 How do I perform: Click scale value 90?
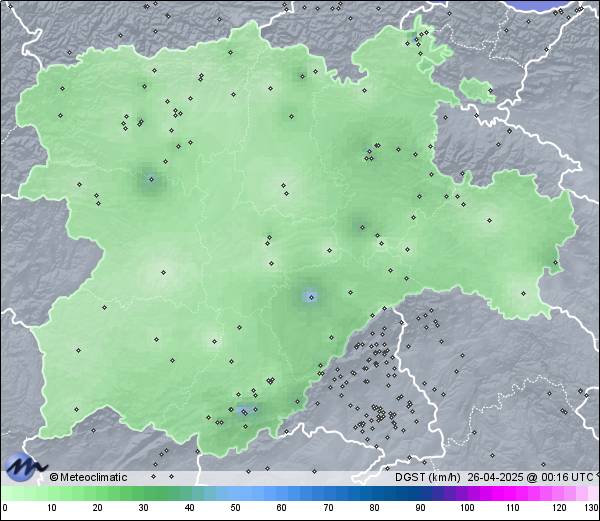421,508
